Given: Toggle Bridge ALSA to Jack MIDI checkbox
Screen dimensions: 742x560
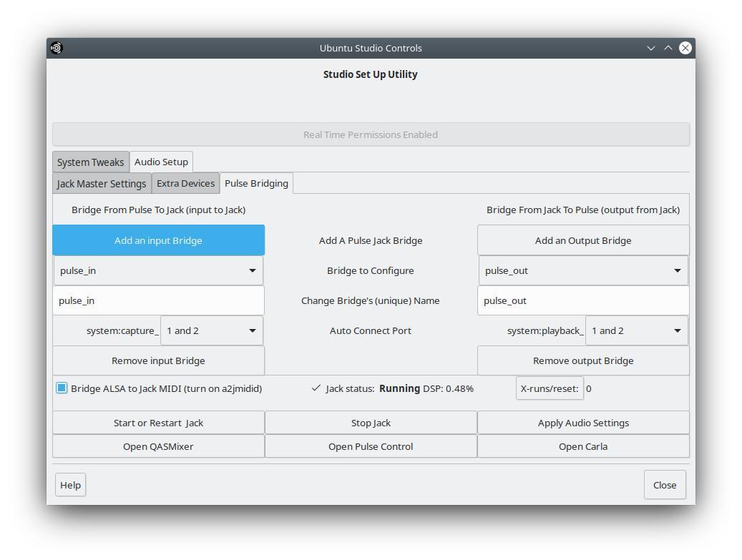Looking at the screenshot, I should click(x=62, y=388).
